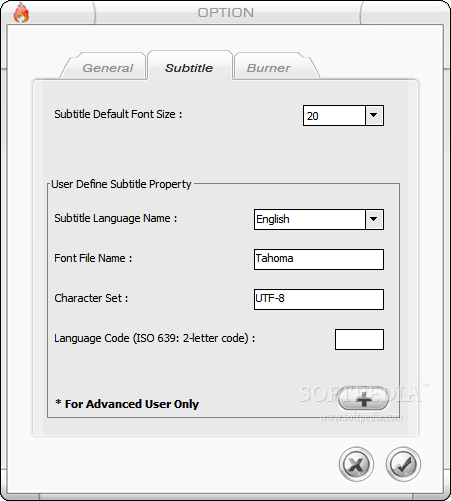Click the Language Code ISO 639 label
451x501 pixels.
pos(155,338)
